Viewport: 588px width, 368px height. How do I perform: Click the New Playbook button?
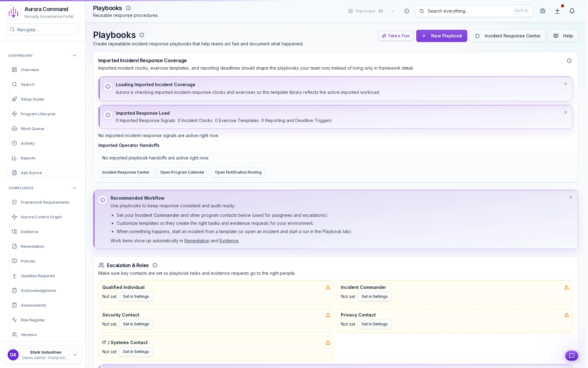442,36
